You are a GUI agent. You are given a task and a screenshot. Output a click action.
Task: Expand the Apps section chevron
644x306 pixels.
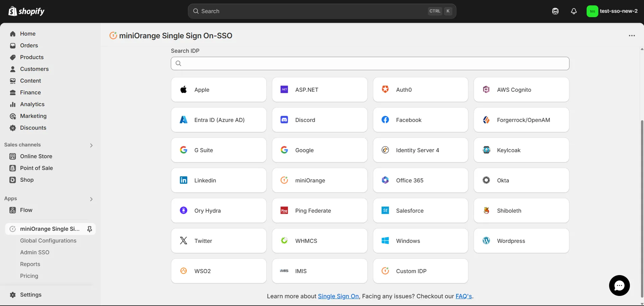point(91,199)
